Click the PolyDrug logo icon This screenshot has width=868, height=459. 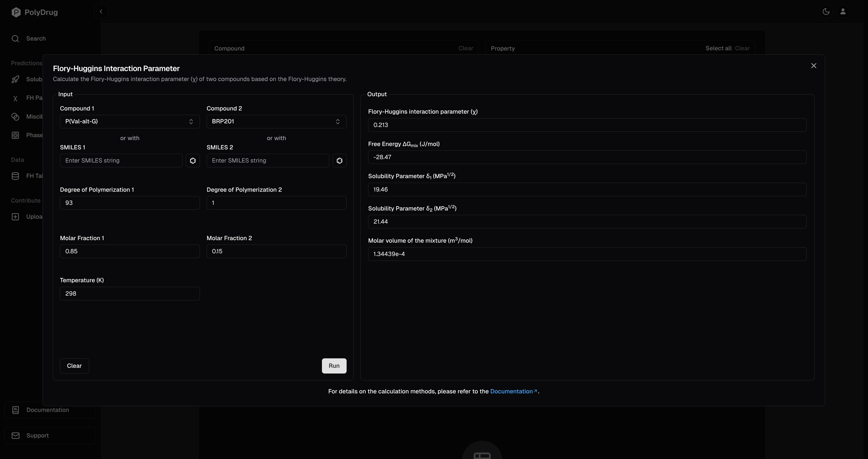tap(16, 12)
